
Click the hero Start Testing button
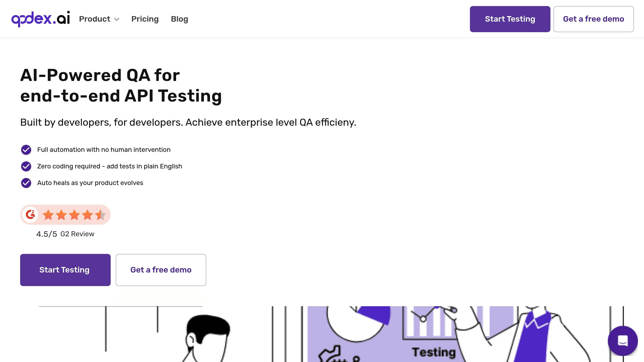[x=65, y=270]
